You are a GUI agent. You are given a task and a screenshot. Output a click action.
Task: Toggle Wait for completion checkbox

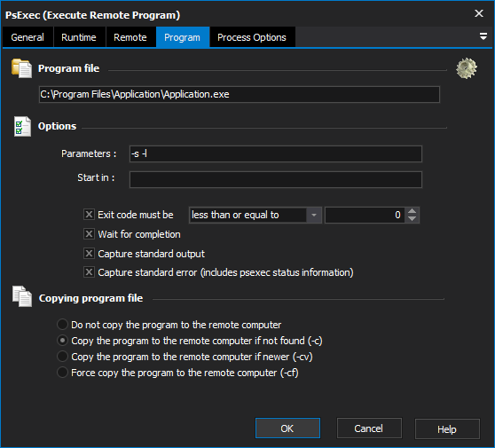click(x=89, y=234)
